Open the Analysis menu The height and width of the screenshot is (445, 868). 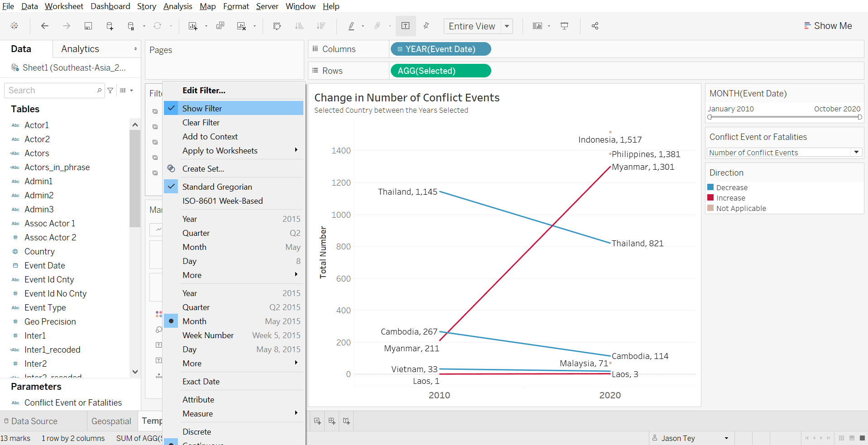177,6
